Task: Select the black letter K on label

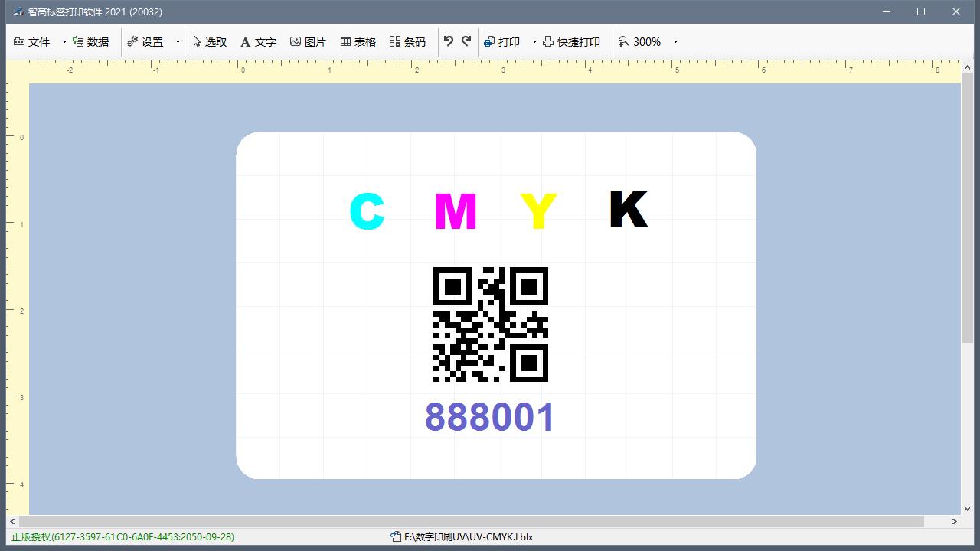Action: (x=628, y=209)
